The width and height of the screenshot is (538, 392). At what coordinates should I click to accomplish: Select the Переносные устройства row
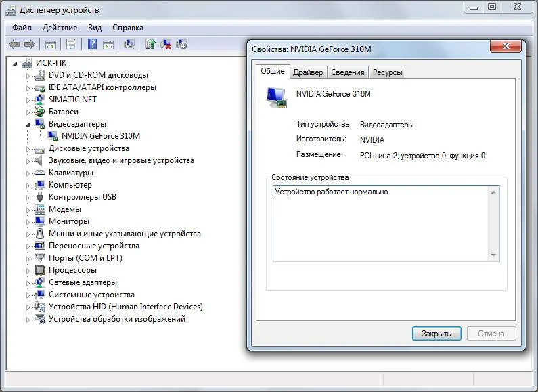pos(94,246)
